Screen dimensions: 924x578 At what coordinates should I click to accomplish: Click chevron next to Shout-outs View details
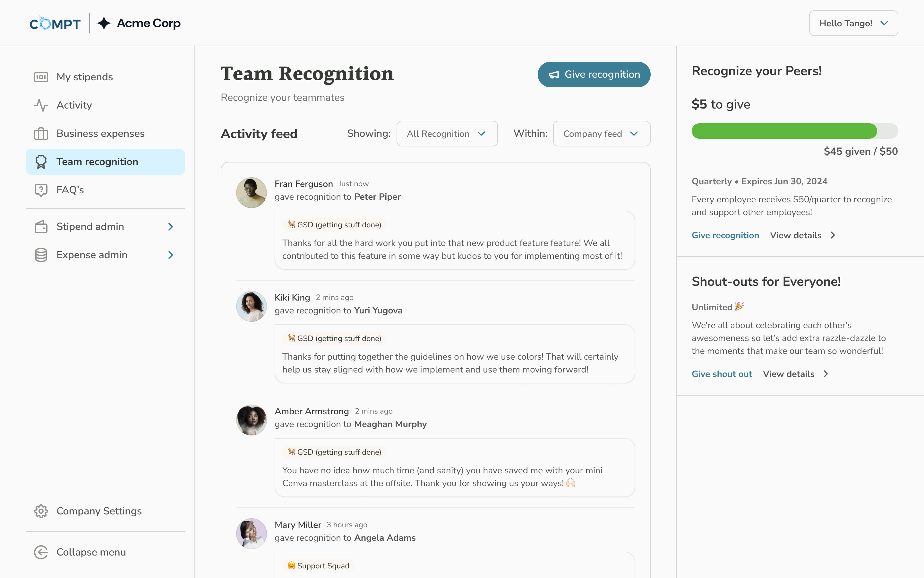point(826,374)
